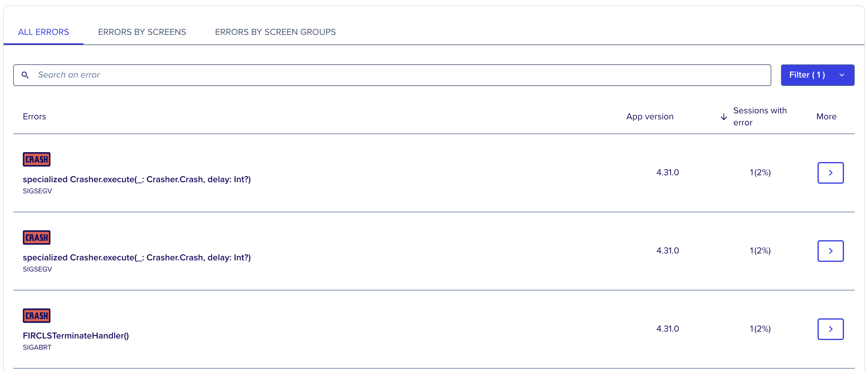
Task: Open second specialized Crasher.execute error link
Action: [137, 257]
